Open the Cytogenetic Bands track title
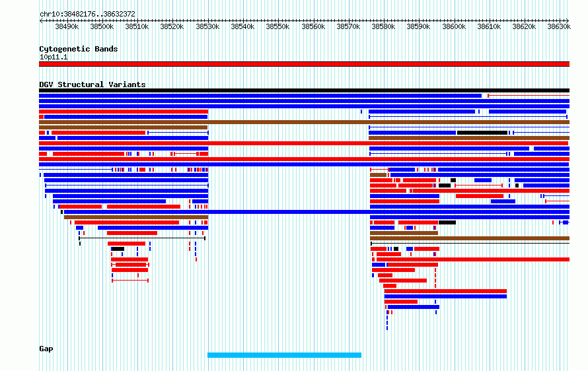Image resolution: width=588 pixels, height=371 pixels. (x=79, y=49)
